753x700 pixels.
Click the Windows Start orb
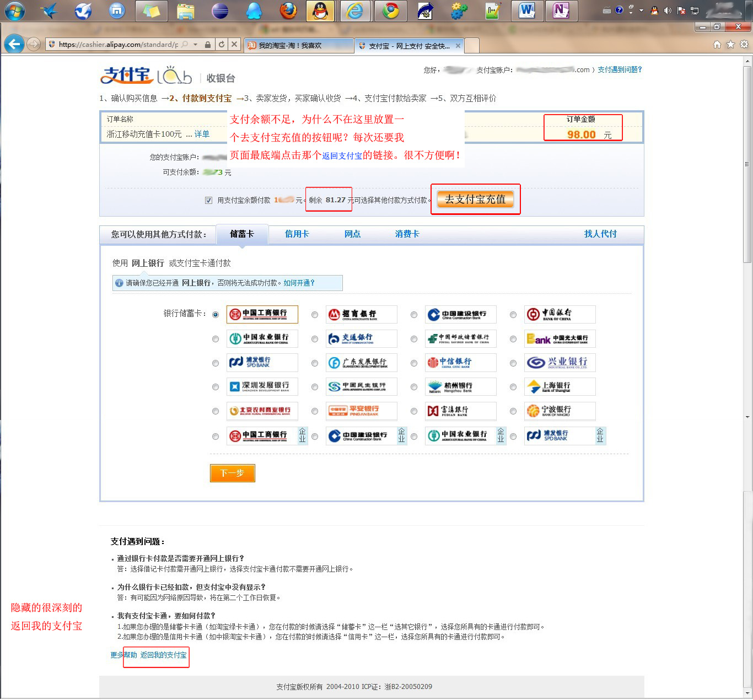[15, 10]
